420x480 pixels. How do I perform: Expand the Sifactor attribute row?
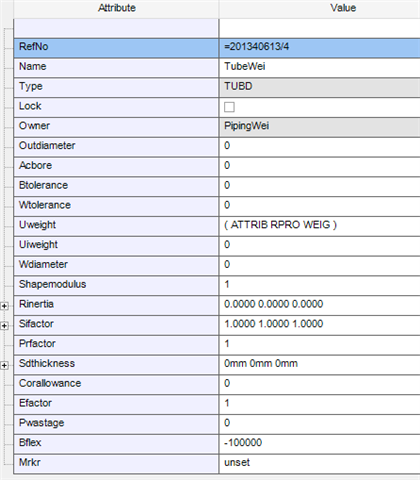pos(4,326)
